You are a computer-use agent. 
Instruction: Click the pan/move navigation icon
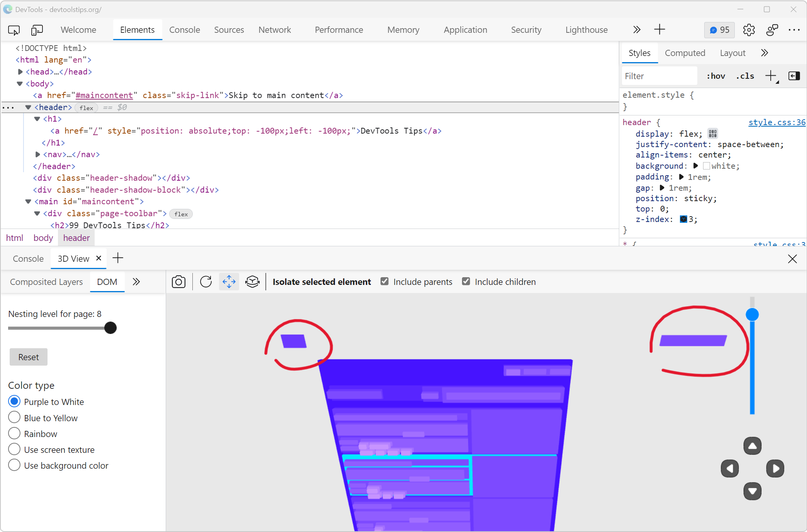pyautogui.click(x=228, y=282)
